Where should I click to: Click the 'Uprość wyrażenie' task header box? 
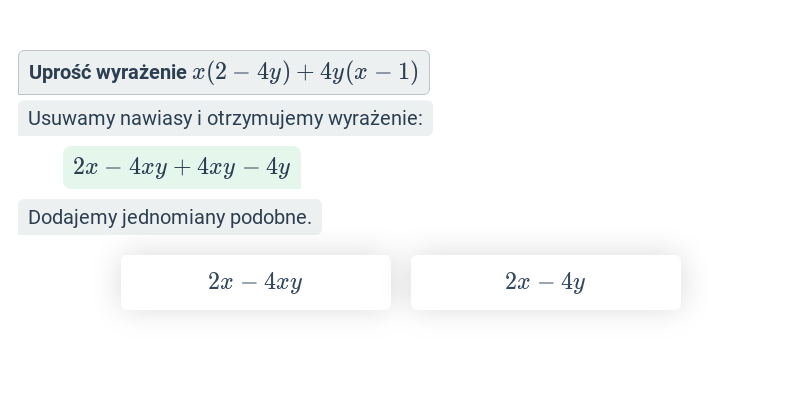(224, 72)
